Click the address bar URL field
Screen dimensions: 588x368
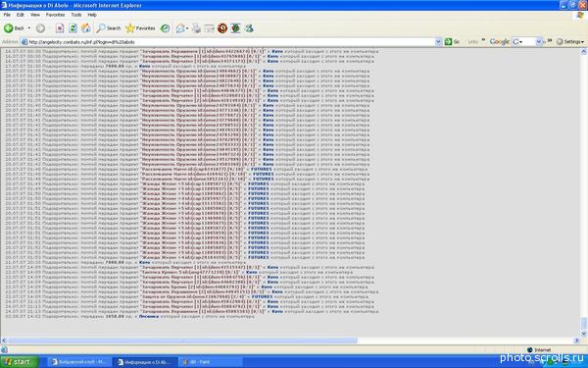point(228,41)
